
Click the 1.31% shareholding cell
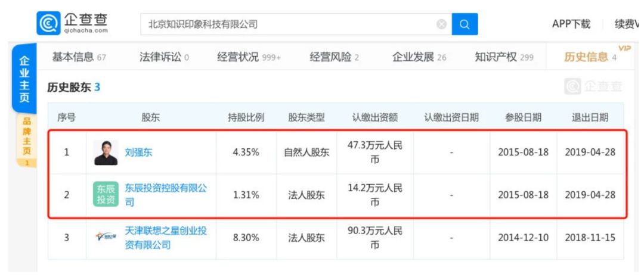coord(246,195)
